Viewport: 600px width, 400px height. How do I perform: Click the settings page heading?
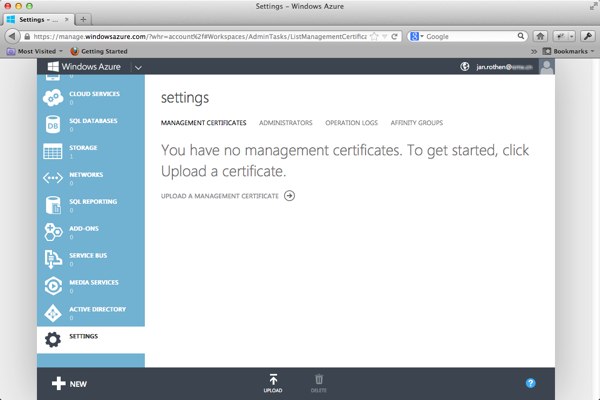[x=185, y=98]
